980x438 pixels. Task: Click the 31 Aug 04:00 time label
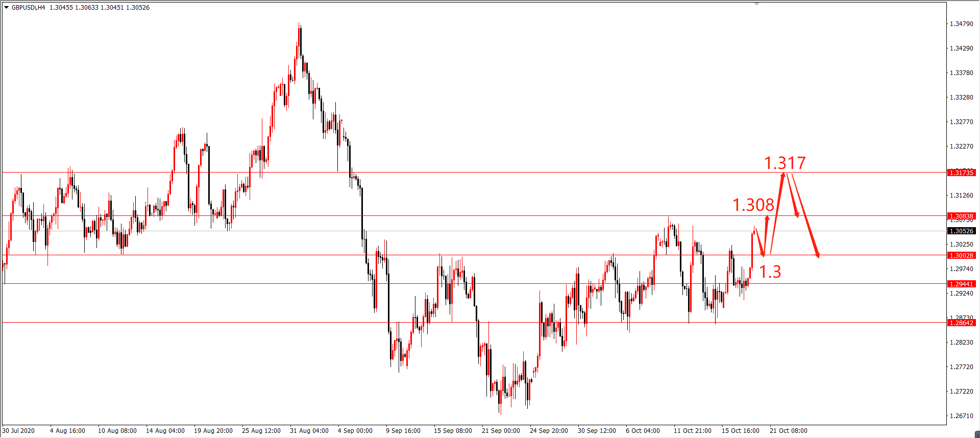tap(309, 431)
